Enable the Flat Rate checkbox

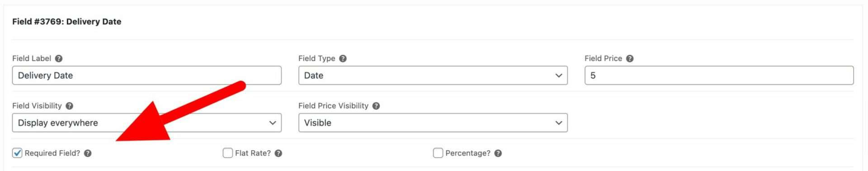pos(228,153)
